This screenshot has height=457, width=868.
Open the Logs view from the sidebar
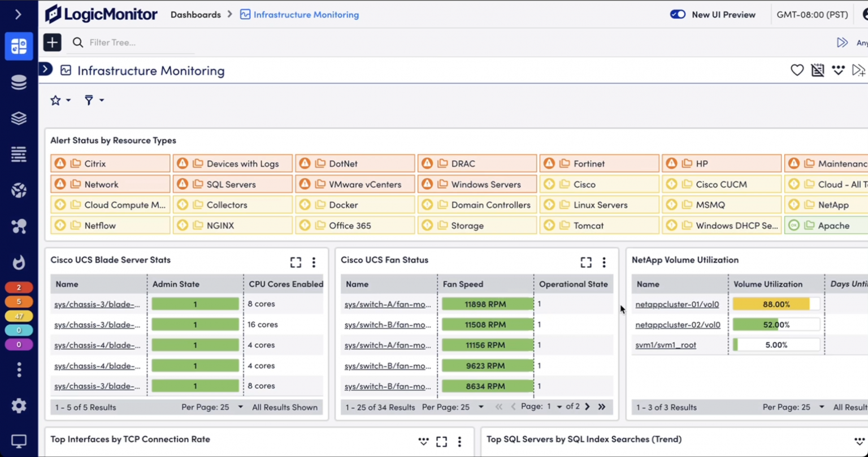click(19, 154)
